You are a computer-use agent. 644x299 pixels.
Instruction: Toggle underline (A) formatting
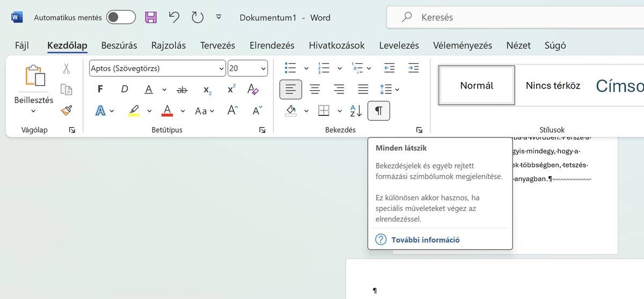pos(149,89)
